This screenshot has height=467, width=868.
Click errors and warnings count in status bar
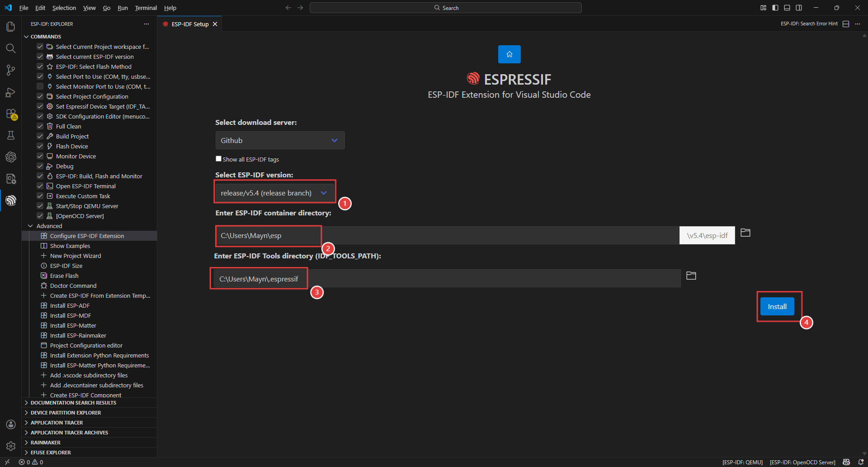point(31,462)
